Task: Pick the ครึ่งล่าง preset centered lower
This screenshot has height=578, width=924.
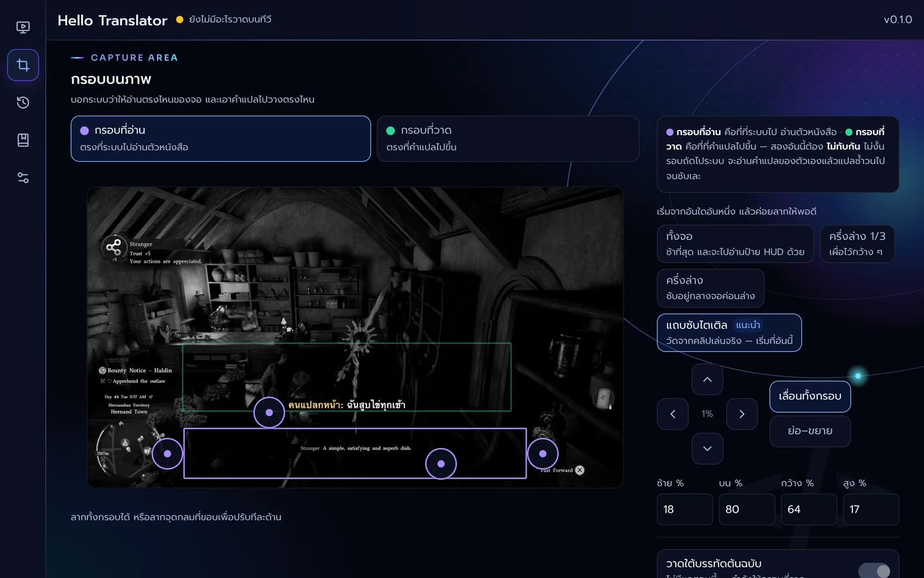Action: point(710,288)
